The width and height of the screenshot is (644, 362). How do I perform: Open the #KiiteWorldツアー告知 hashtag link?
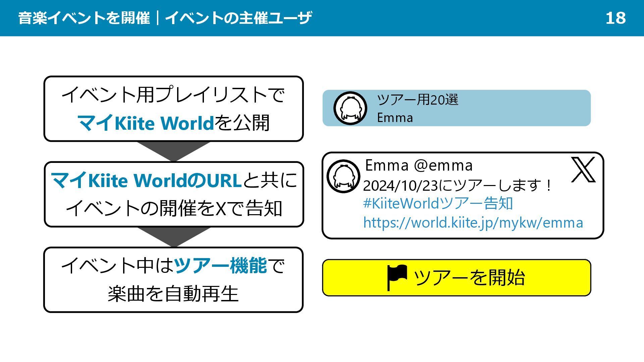coord(438,203)
